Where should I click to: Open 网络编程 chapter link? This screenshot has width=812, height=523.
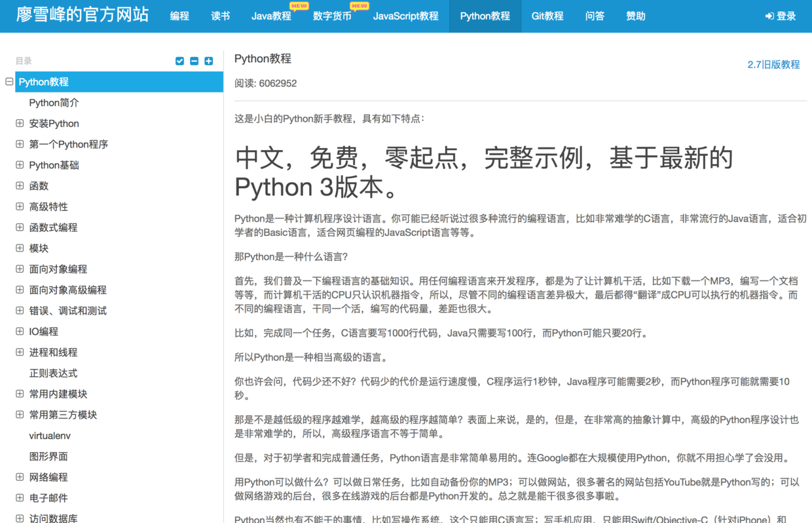48,477
